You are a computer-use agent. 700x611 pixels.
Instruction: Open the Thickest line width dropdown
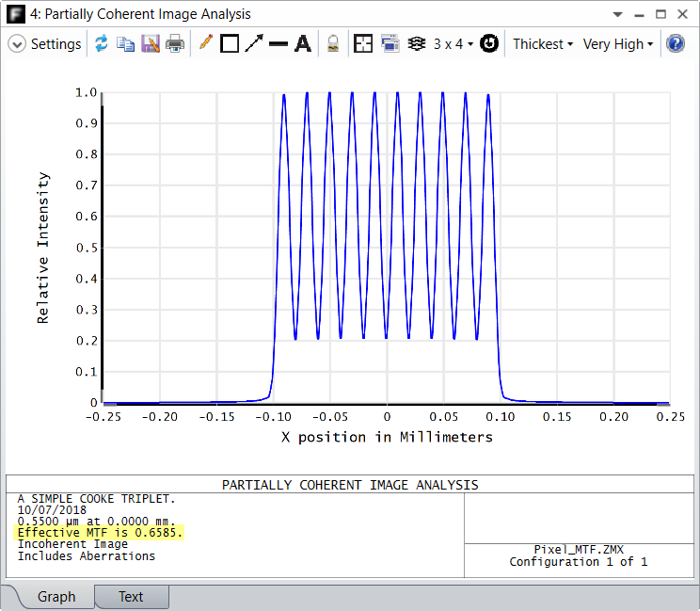[x=543, y=44]
